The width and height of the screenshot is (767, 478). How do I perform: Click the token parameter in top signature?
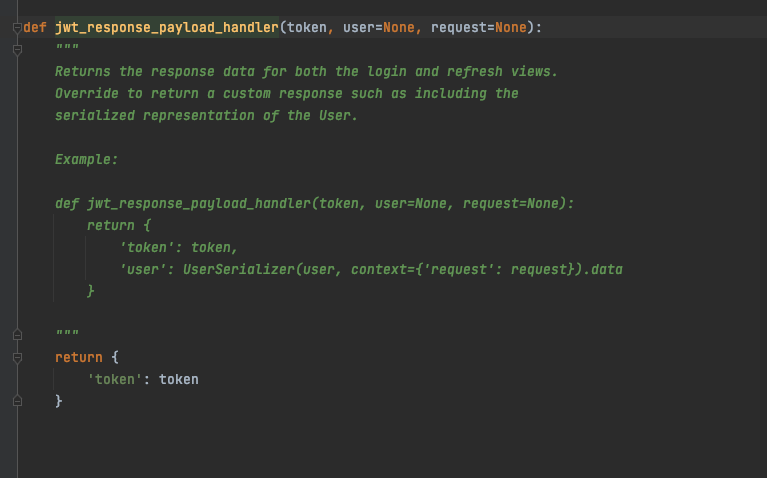[306, 28]
